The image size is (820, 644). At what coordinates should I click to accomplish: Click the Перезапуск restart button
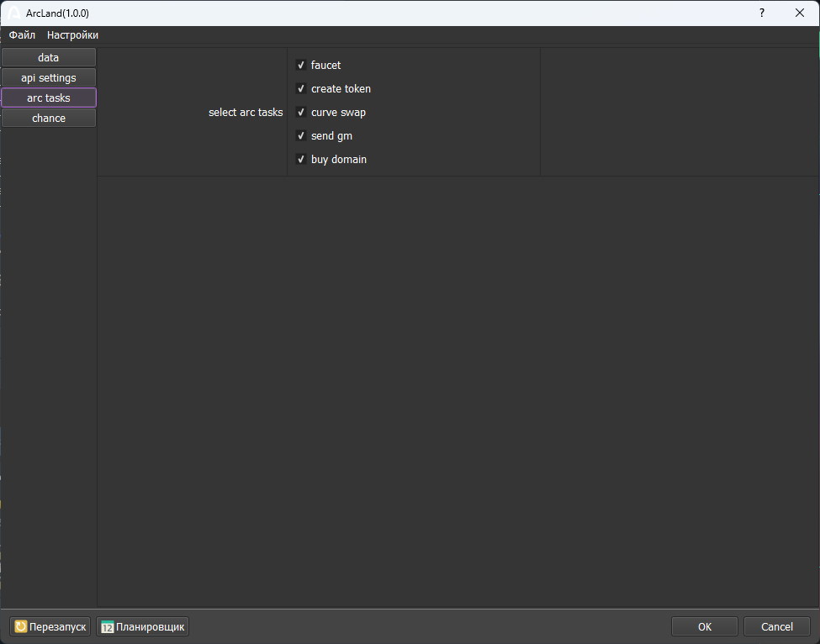[50, 626]
